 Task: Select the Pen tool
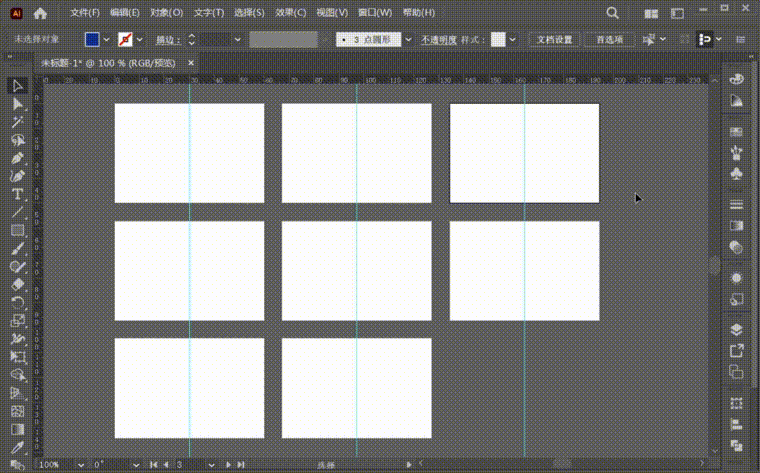(x=17, y=158)
